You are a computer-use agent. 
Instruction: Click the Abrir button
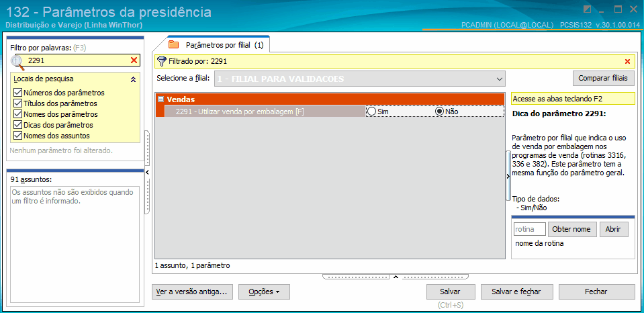click(x=614, y=229)
